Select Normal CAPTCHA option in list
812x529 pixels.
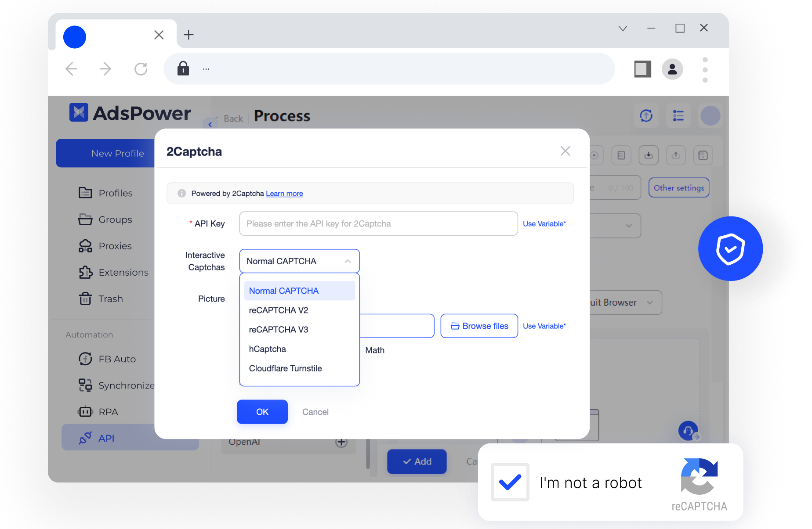[299, 291]
